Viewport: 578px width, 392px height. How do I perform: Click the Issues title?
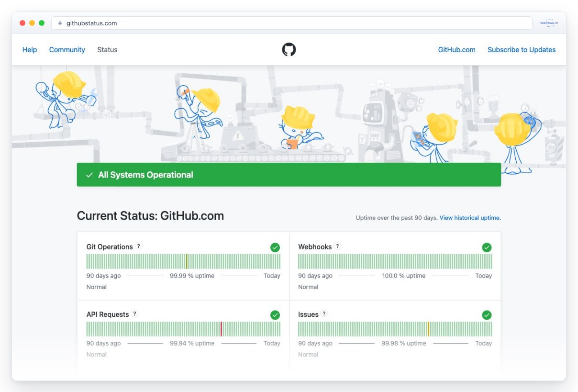tap(308, 314)
